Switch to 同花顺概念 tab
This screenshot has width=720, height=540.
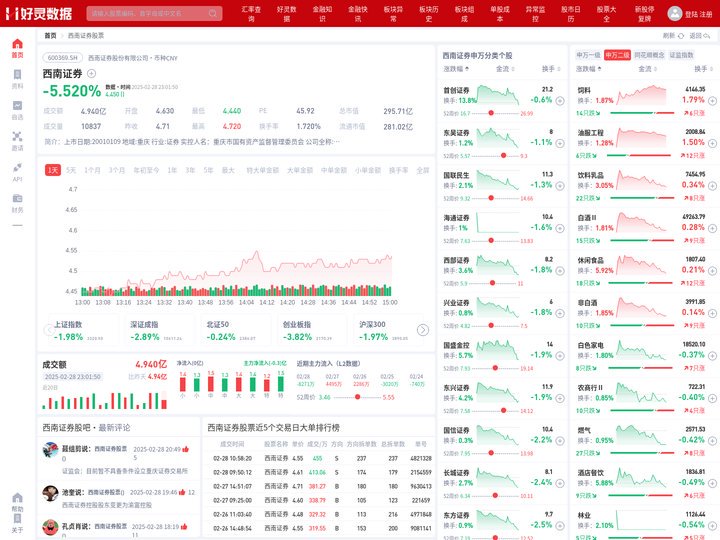(x=649, y=55)
